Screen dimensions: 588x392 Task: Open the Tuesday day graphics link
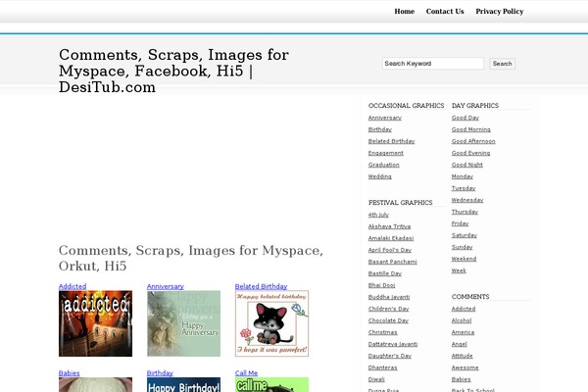coord(464,188)
